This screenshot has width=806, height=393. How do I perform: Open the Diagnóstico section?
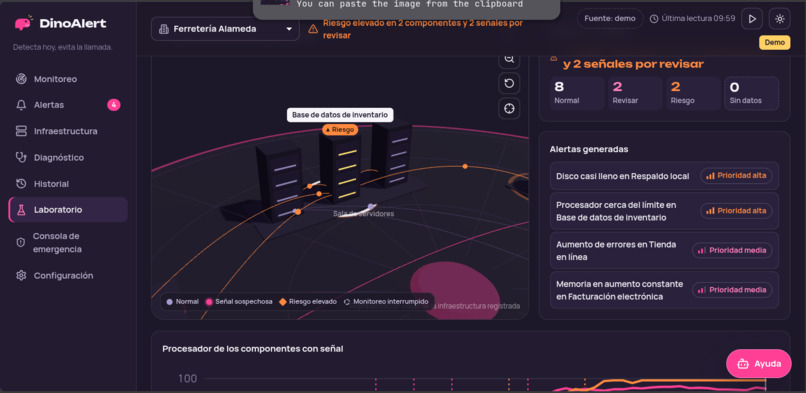[x=68, y=157]
